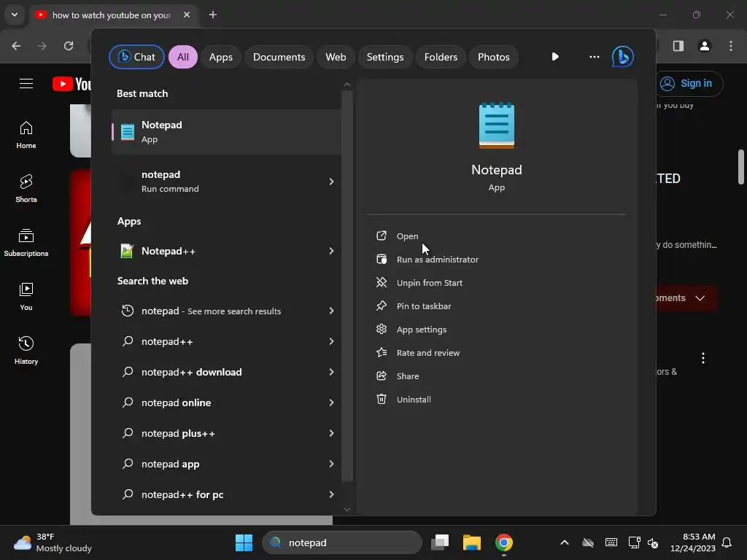The width and height of the screenshot is (747, 560).
Task: Show more filters with play arrow
Action: coord(555,57)
